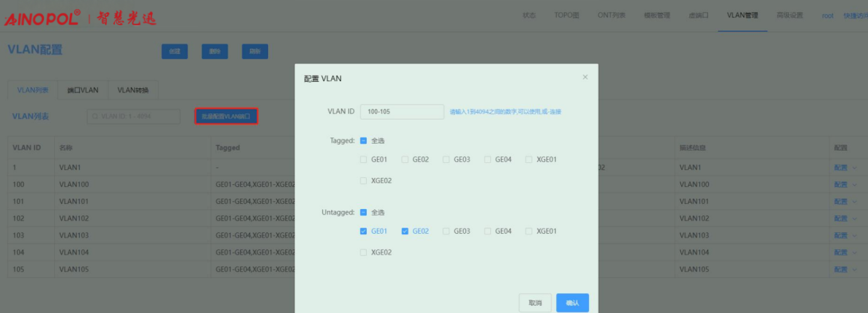Open the VLAN转换 tab

[133, 90]
